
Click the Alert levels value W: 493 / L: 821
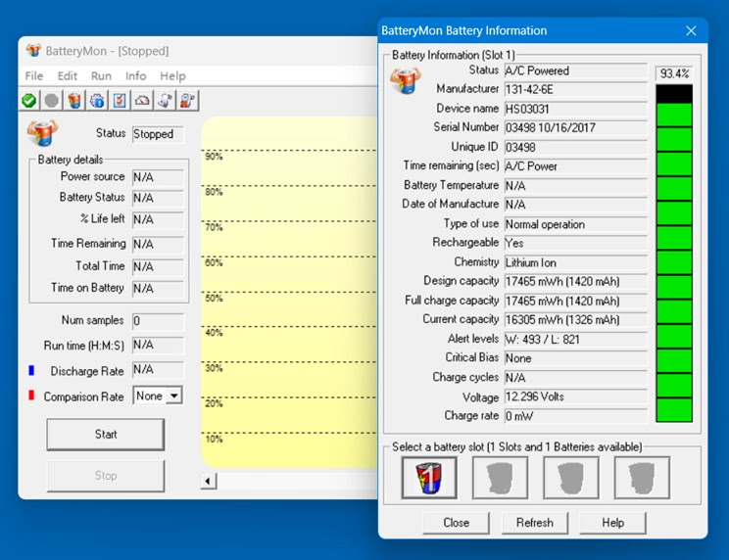click(575, 340)
